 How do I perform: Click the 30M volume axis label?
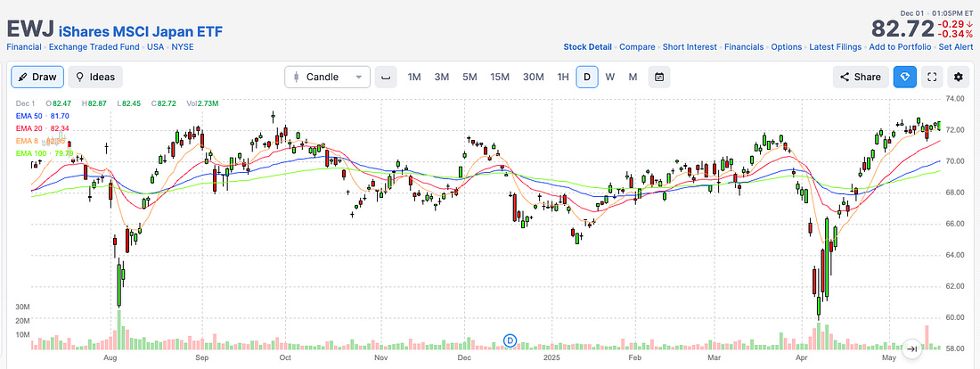tap(23, 307)
